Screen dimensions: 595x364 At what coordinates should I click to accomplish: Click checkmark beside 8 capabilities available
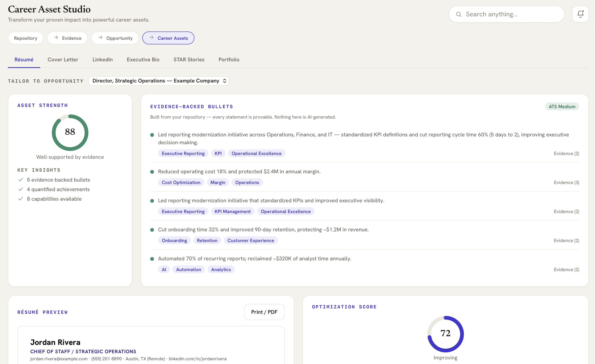[x=21, y=199]
